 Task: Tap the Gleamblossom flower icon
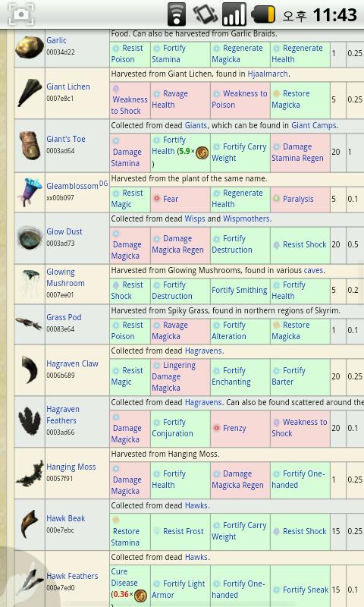tap(30, 193)
